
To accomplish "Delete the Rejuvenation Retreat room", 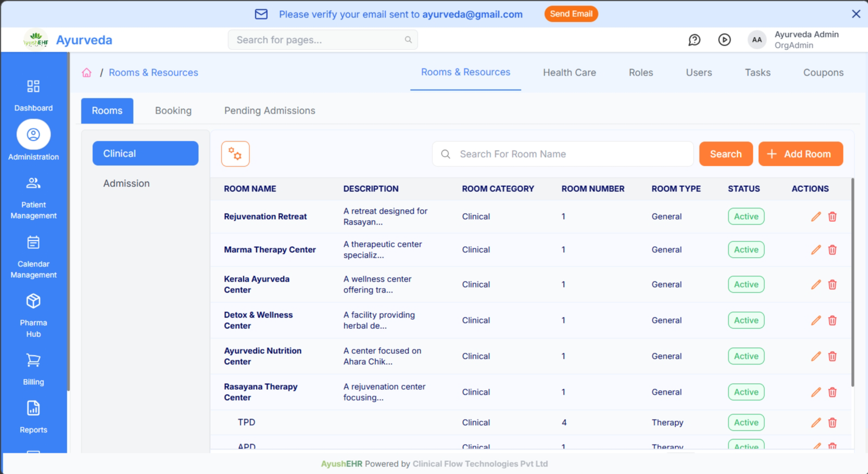I will click(x=832, y=216).
